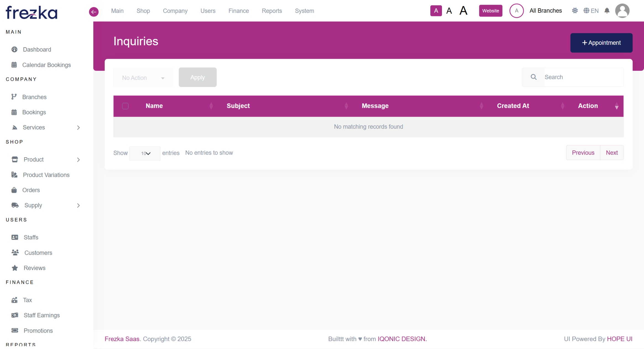Toggle theme using the sun gear icon
The height and width of the screenshot is (349, 644).
click(x=575, y=11)
